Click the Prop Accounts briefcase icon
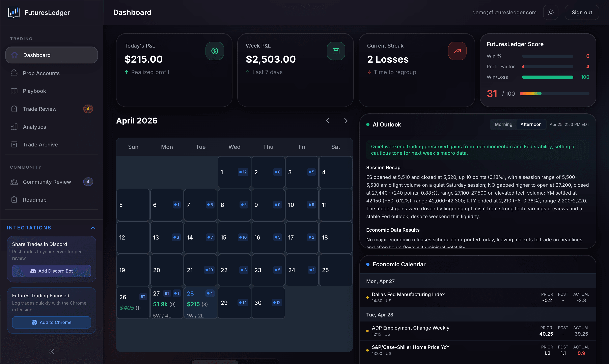 click(x=14, y=73)
